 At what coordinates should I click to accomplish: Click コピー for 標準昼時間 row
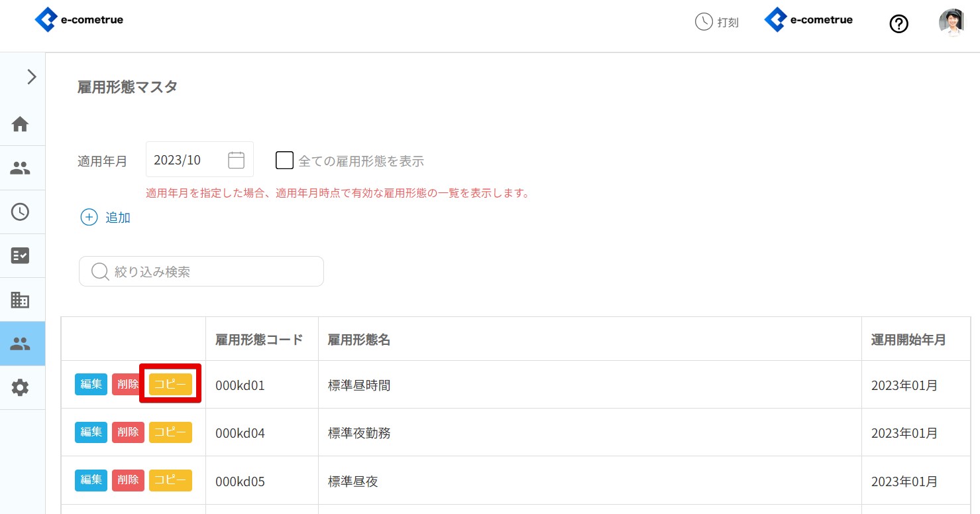click(170, 385)
